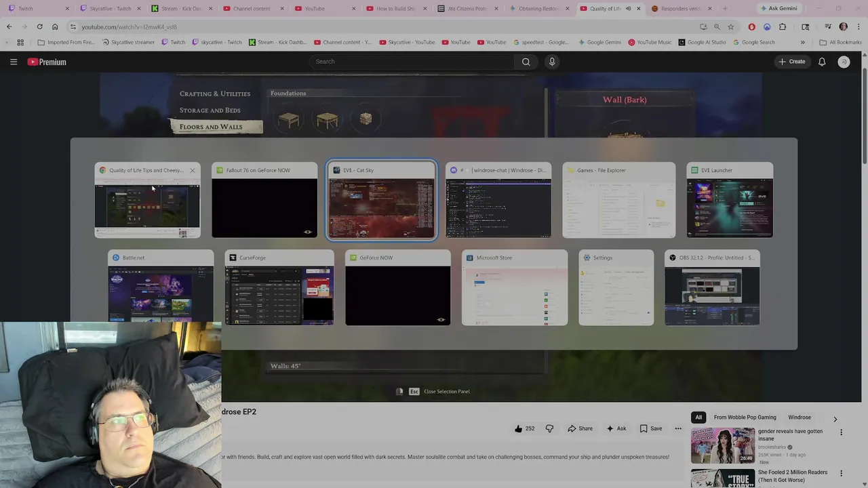This screenshot has width=868, height=488.
Task: Click the Share button under video
Action: [580, 428]
